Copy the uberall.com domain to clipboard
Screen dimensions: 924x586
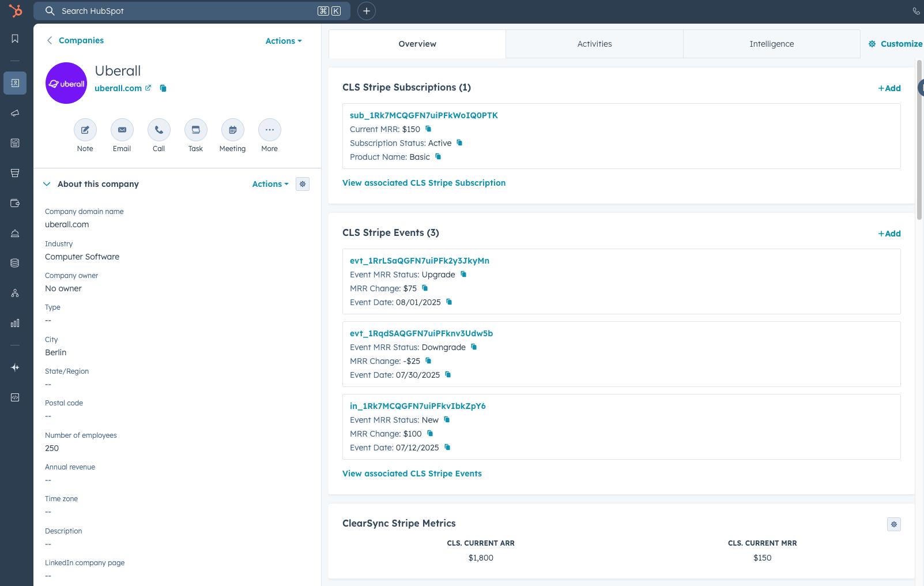pos(163,88)
